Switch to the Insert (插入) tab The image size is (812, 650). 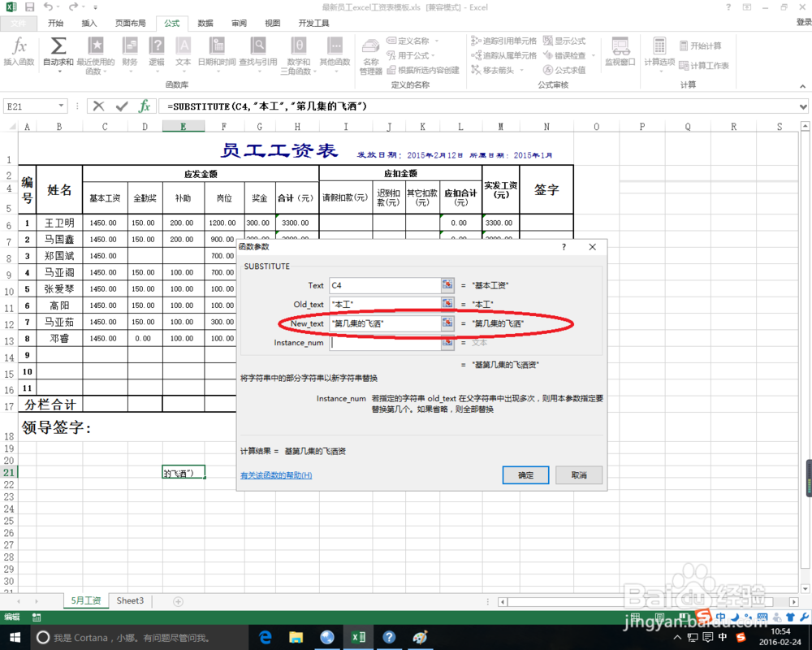(89, 24)
